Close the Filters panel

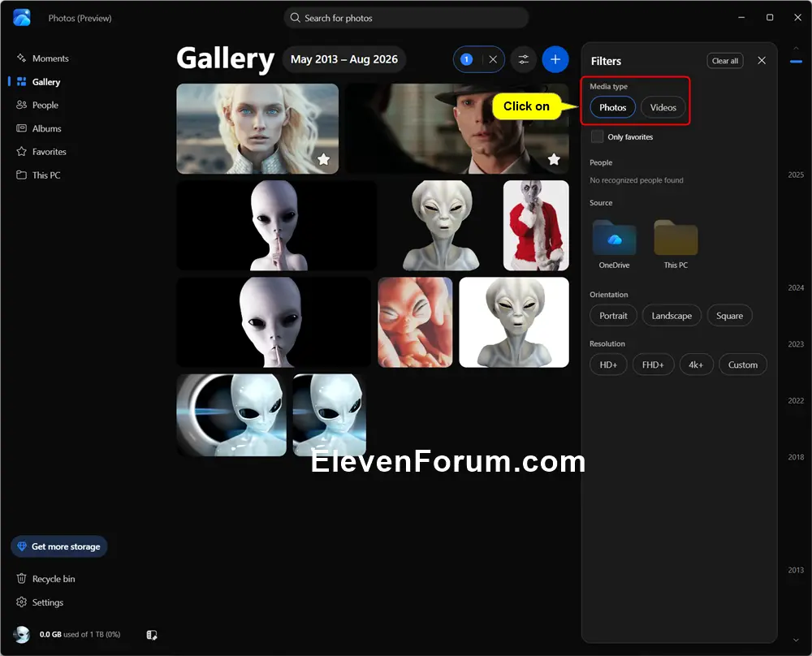(762, 61)
